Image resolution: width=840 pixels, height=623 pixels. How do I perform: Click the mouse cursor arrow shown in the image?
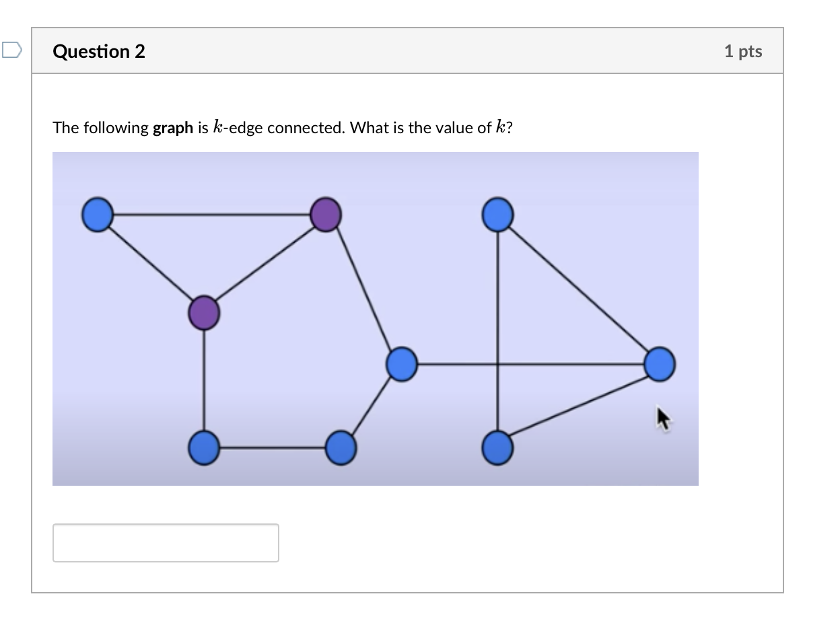[662, 418]
